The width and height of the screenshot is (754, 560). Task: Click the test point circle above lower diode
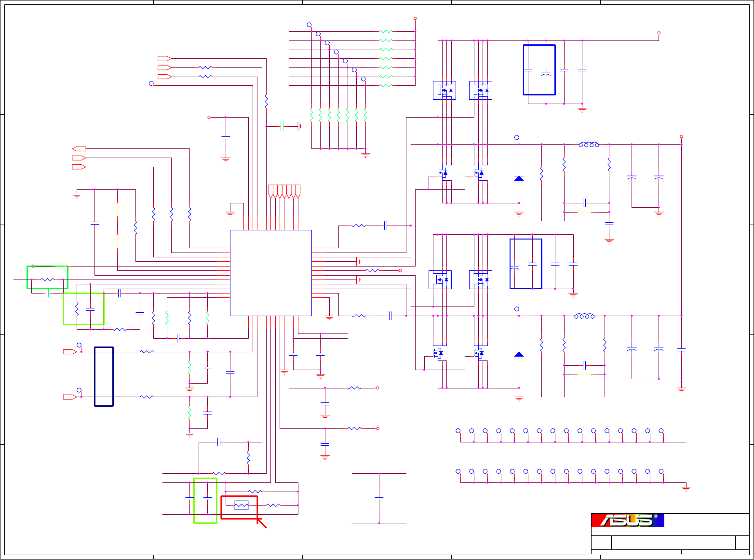pyautogui.click(x=517, y=309)
